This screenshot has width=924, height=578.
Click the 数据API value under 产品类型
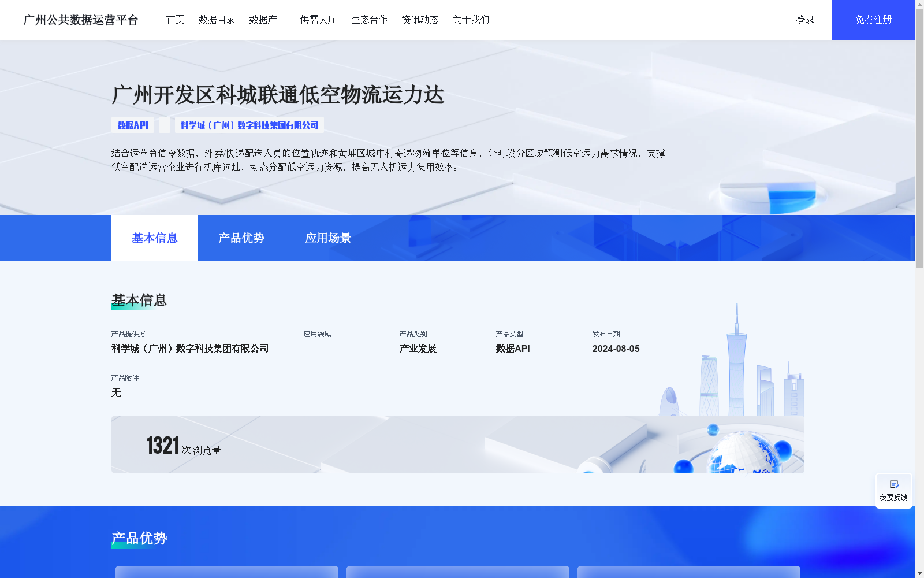pos(513,349)
